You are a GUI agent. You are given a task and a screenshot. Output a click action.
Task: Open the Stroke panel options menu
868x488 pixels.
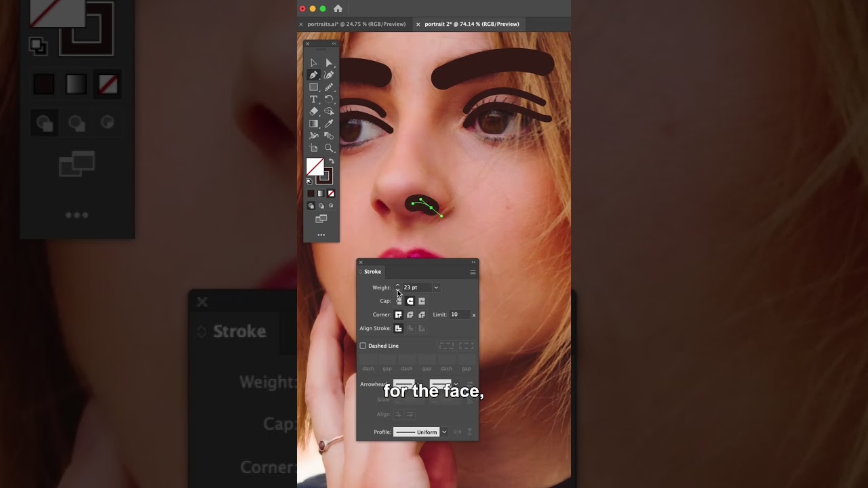(473, 272)
